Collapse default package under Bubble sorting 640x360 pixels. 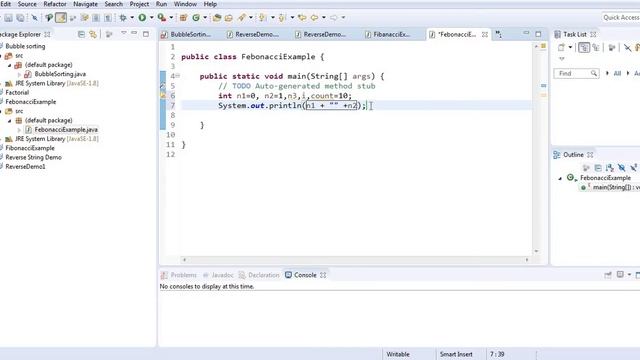click(x=9, y=65)
